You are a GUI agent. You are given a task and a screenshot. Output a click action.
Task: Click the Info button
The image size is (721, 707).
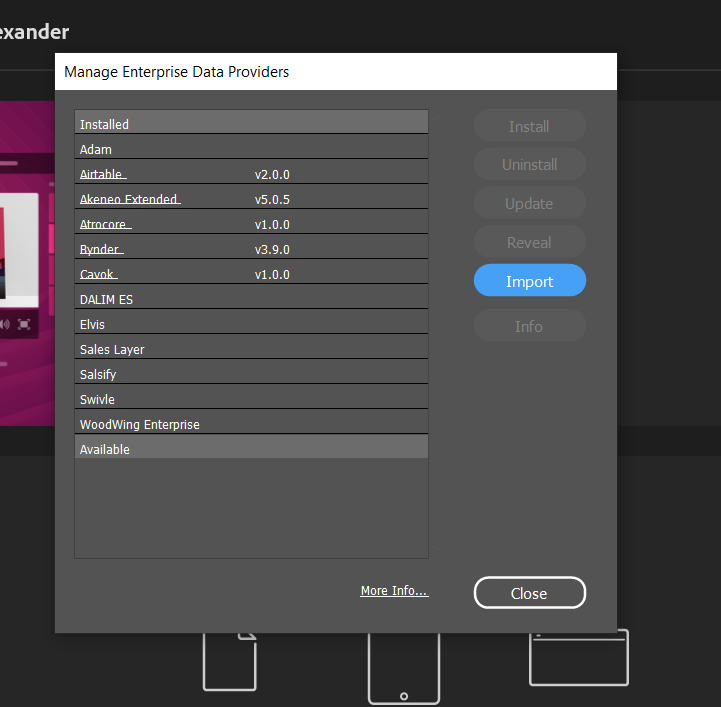pyautogui.click(x=530, y=325)
